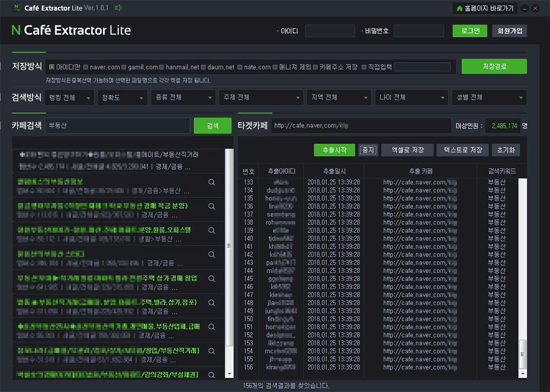This screenshot has width=550, height=392.
Task: Expand the 정확도 sort dropdown
Action: click(x=122, y=97)
